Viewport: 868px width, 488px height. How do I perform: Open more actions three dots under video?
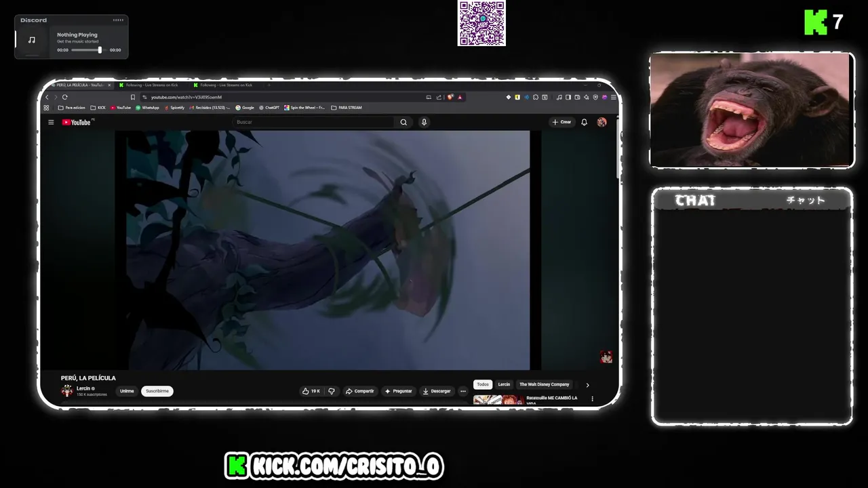(463, 391)
